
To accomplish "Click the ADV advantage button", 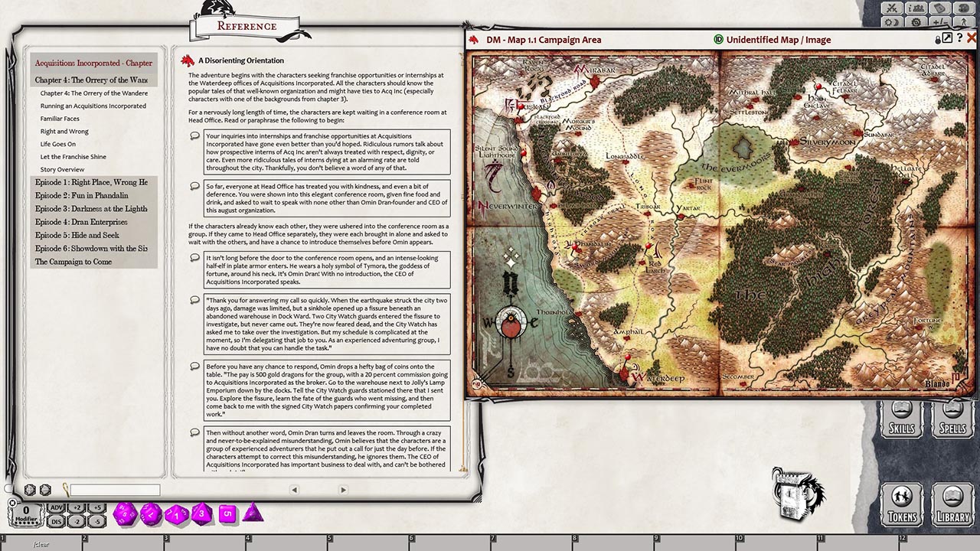I will (57, 506).
